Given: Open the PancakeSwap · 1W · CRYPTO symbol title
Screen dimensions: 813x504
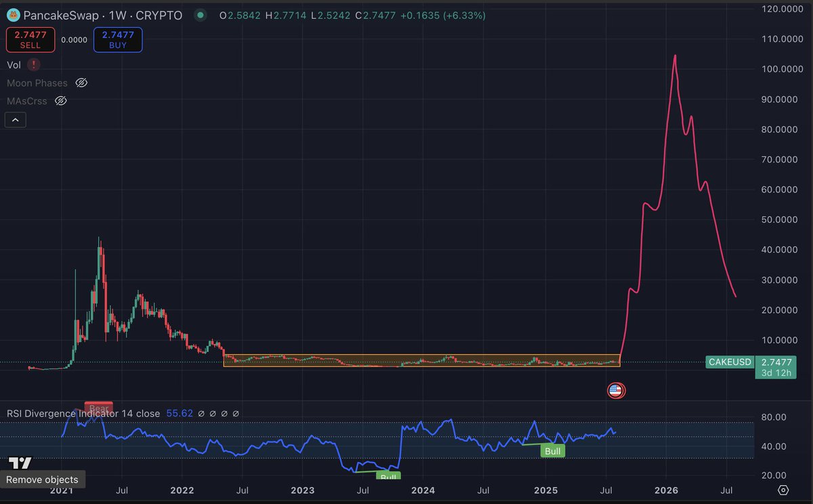Looking at the screenshot, I should pos(102,16).
